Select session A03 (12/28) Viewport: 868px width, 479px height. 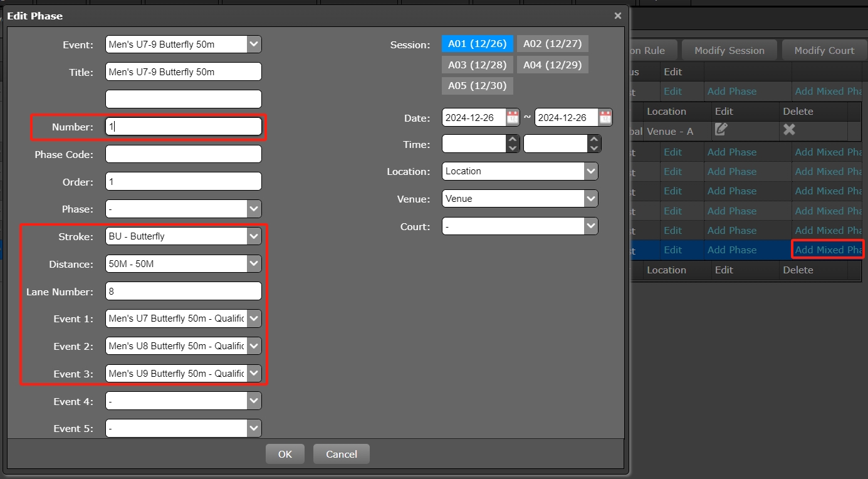477,65
